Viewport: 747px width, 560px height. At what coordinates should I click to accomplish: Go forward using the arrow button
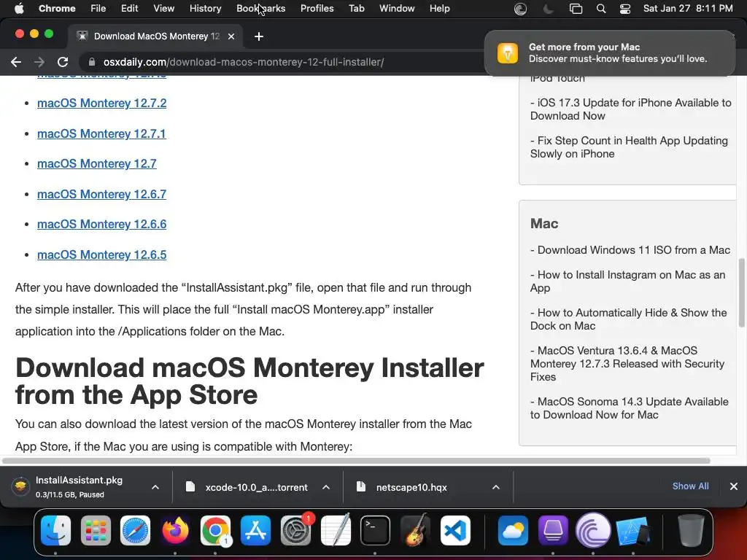point(39,62)
